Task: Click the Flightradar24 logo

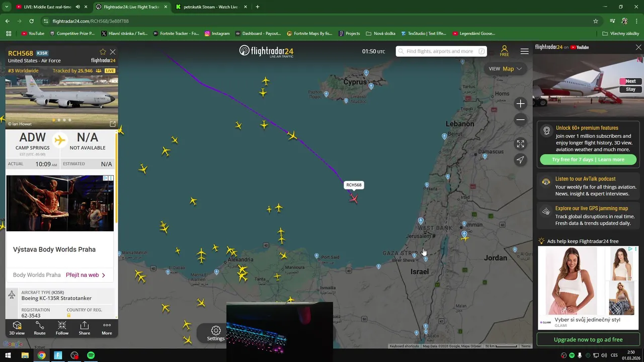Action: click(266, 51)
